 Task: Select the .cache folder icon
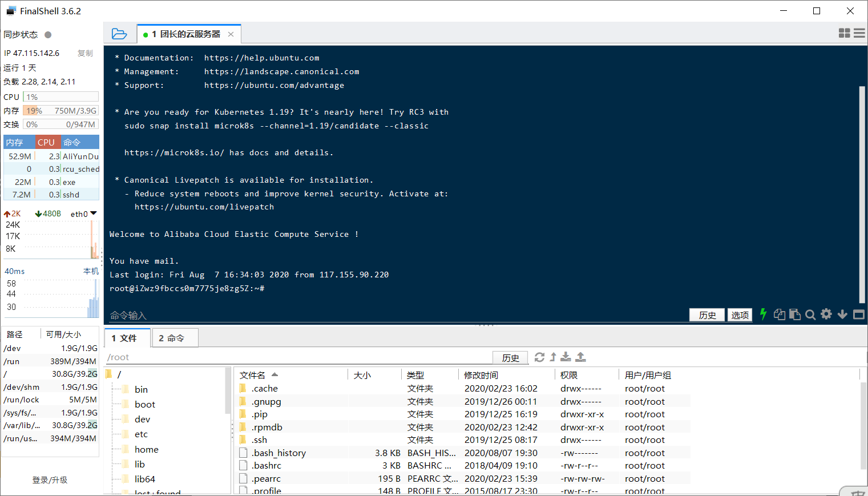[243, 389]
